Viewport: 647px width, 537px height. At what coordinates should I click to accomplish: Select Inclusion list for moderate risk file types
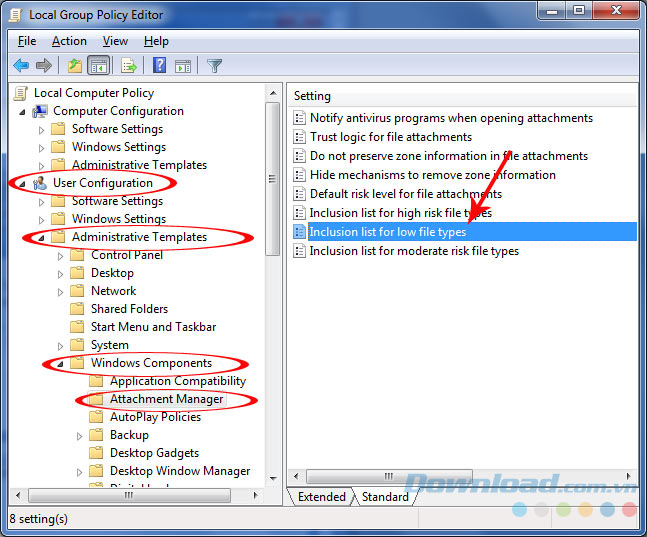[x=414, y=251]
